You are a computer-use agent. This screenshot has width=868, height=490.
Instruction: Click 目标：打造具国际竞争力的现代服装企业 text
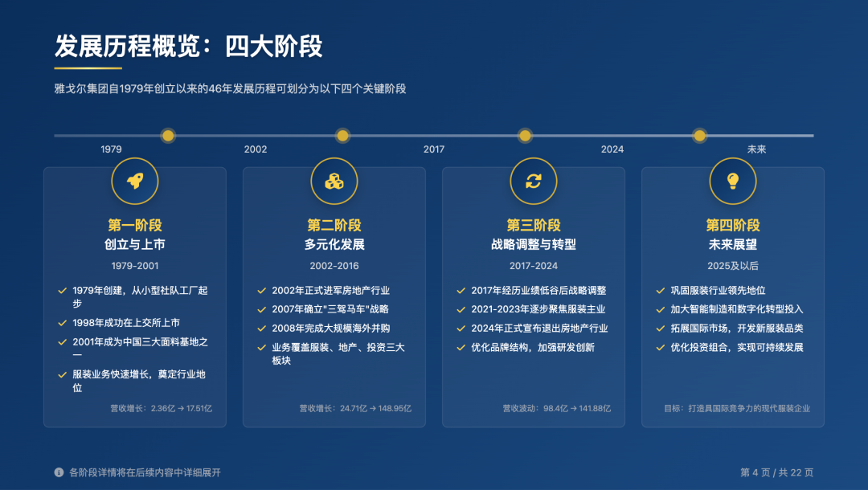(x=737, y=409)
